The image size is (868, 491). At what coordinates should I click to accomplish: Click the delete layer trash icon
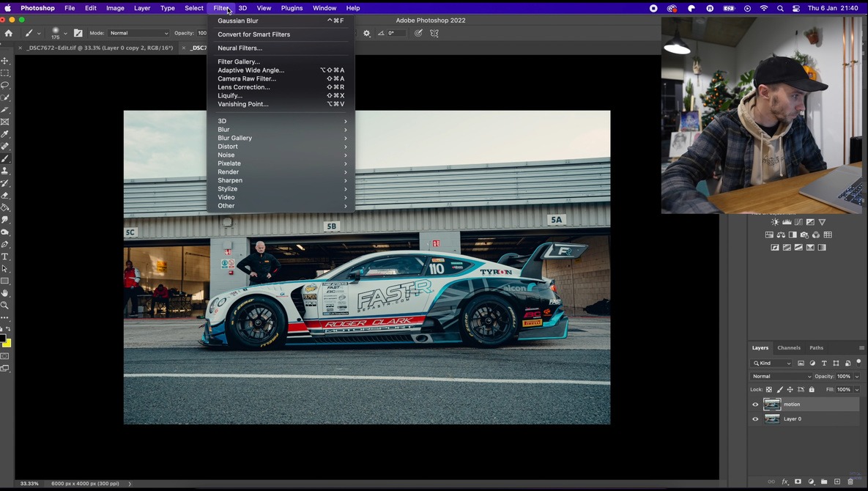coord(850,481)
